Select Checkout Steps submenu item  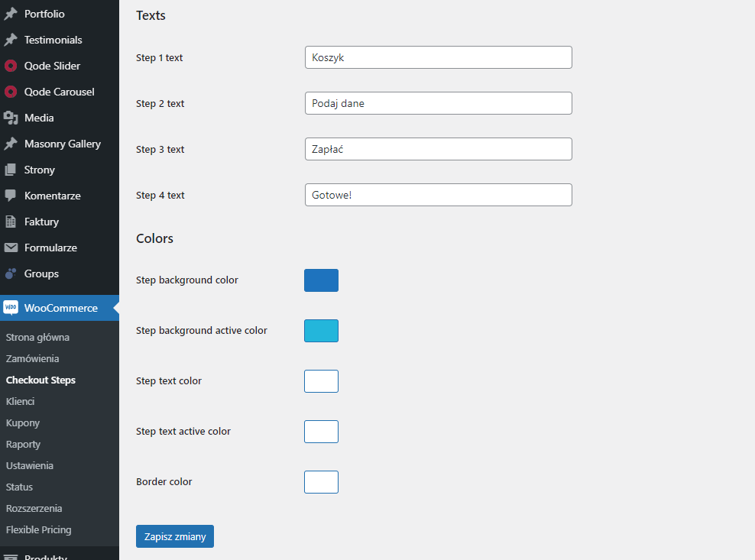(x=41, y=380)
